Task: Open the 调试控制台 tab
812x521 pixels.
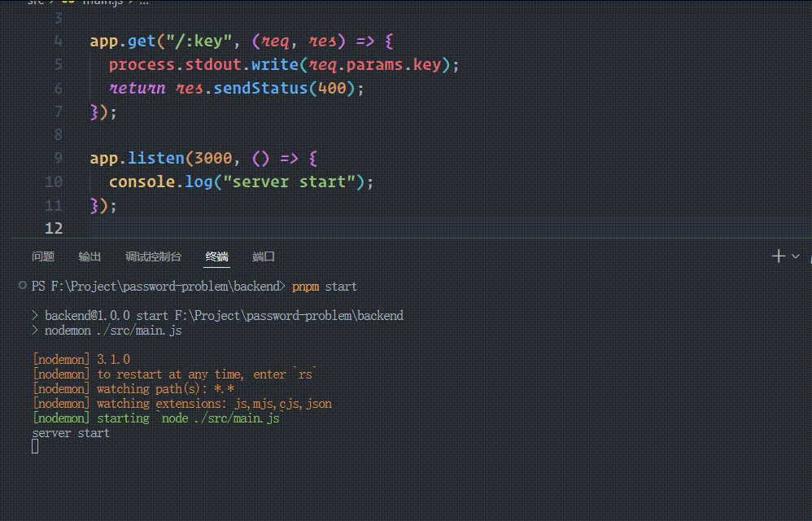Action: 153,256
